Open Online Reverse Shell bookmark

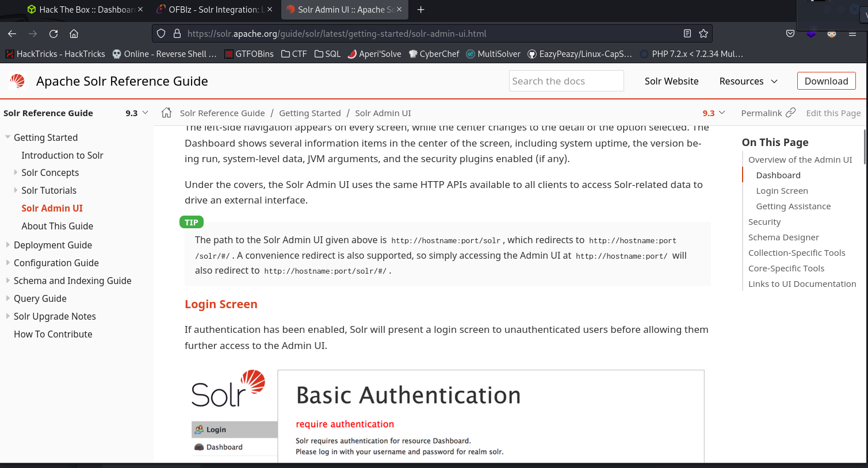click(165, 54)
